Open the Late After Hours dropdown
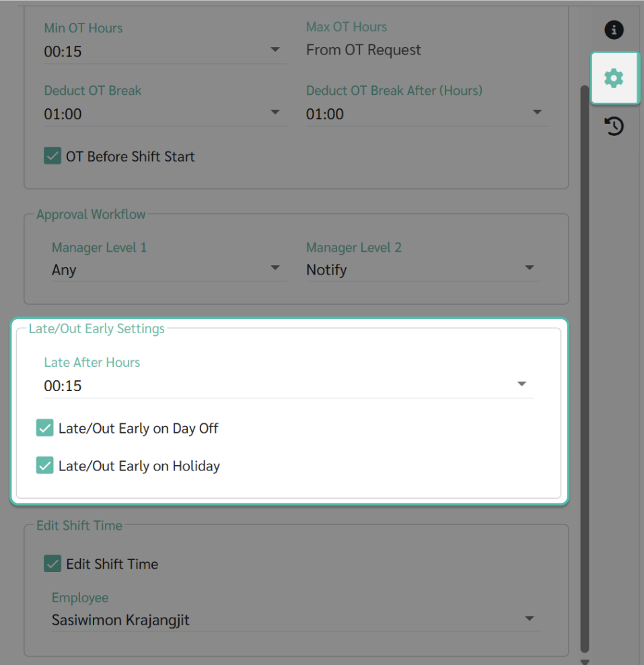644x665 pixels. [288, 386]
